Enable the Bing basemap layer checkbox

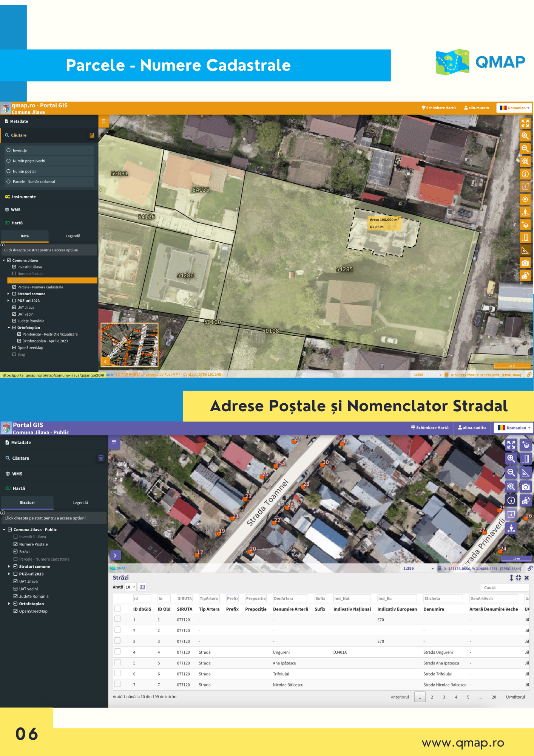pos(14,355)
